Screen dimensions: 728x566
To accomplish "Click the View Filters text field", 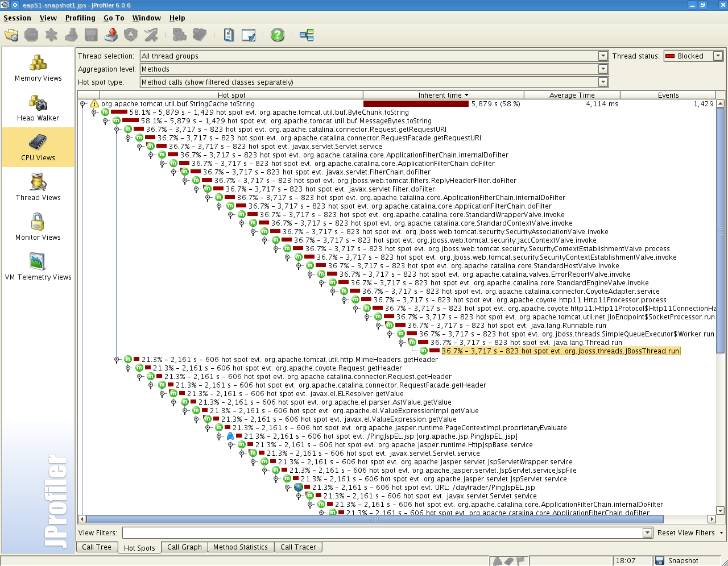I will 383,533.
